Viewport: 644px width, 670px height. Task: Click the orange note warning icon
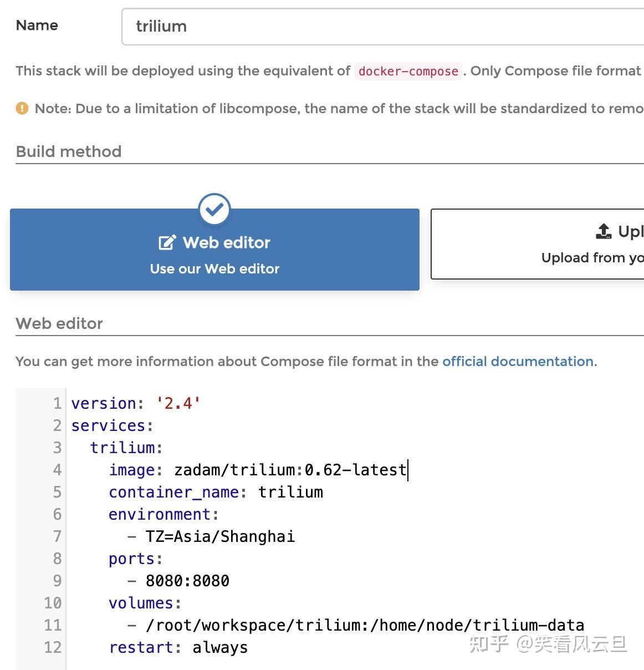[22, 108]
